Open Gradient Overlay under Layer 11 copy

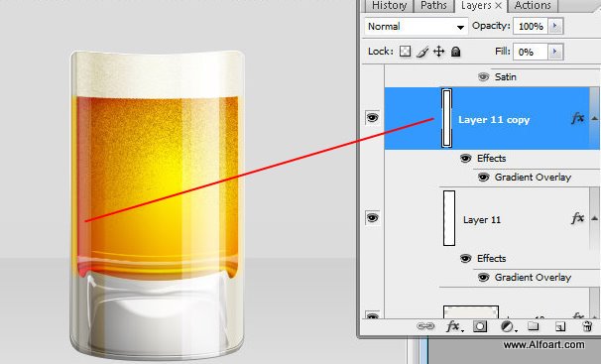tap(533, 177)
